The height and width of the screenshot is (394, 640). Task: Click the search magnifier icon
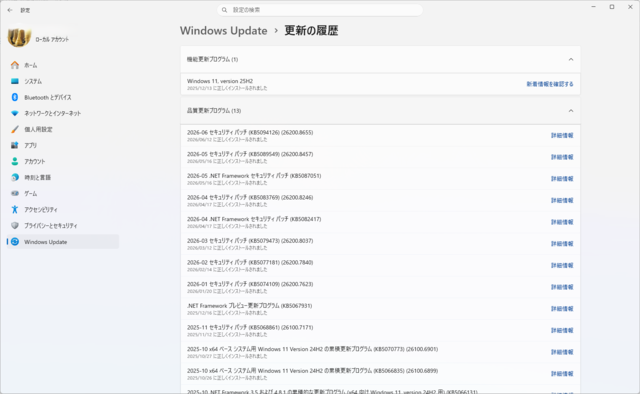[x=224, y=10]
